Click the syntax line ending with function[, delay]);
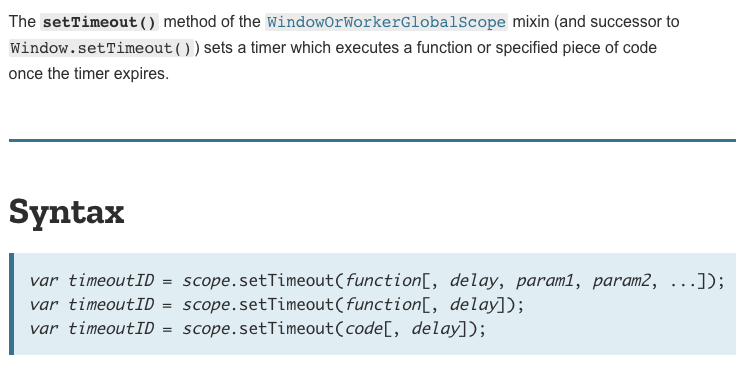Image resolution: width=736 pixels, height=366 pixels. point(276,305)
